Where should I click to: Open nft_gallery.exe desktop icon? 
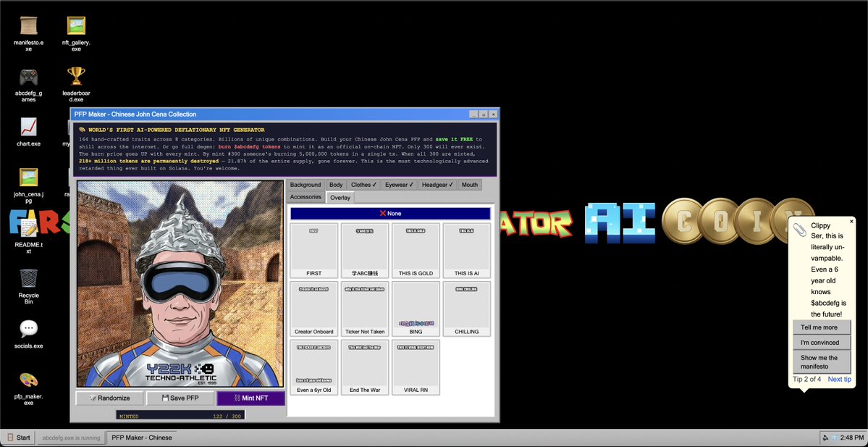(x=76, y=33)
